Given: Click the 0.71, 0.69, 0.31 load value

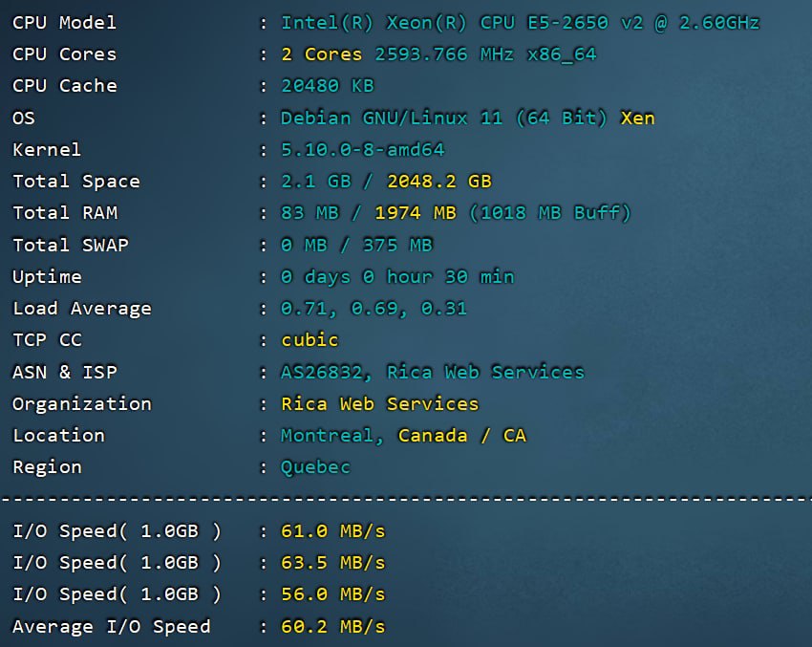Looking at the screenshot, I should point(374,309).
